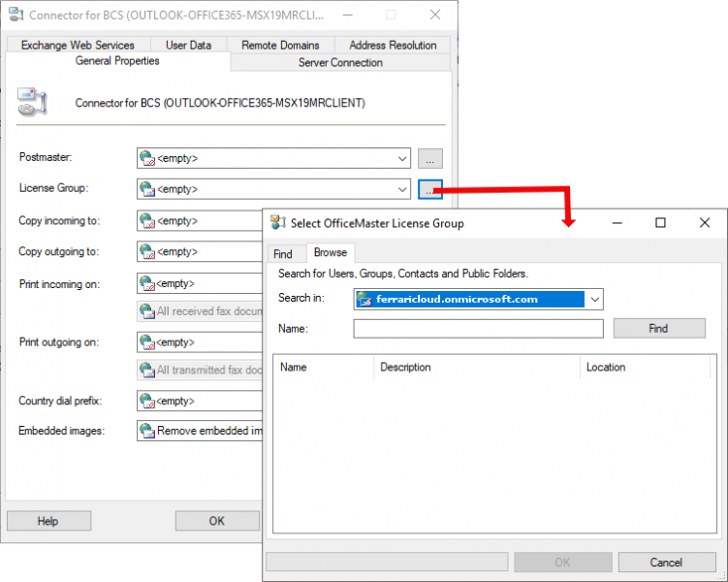Click the Help button in Connector window
This screenshot has height=582, width=728.
(x=48, y=521)
